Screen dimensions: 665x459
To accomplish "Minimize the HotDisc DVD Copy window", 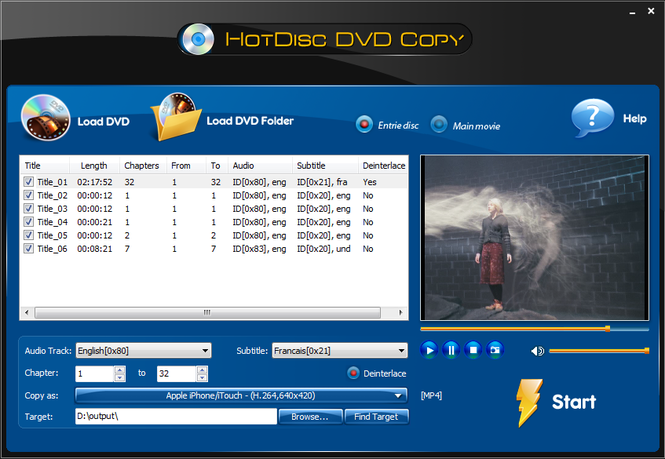I will (x=632, y=12).
